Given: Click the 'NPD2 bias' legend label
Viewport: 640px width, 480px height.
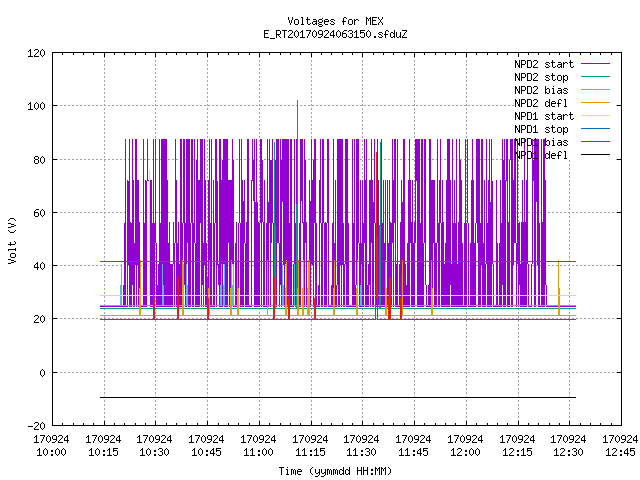Looking at the screenshot, I should (541, 90).
